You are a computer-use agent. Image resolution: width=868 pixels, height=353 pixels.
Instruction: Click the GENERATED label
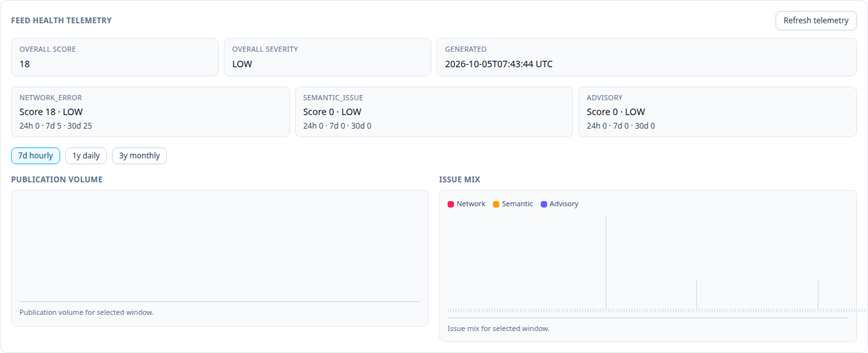pyautogui.click(x=466, y=49)
